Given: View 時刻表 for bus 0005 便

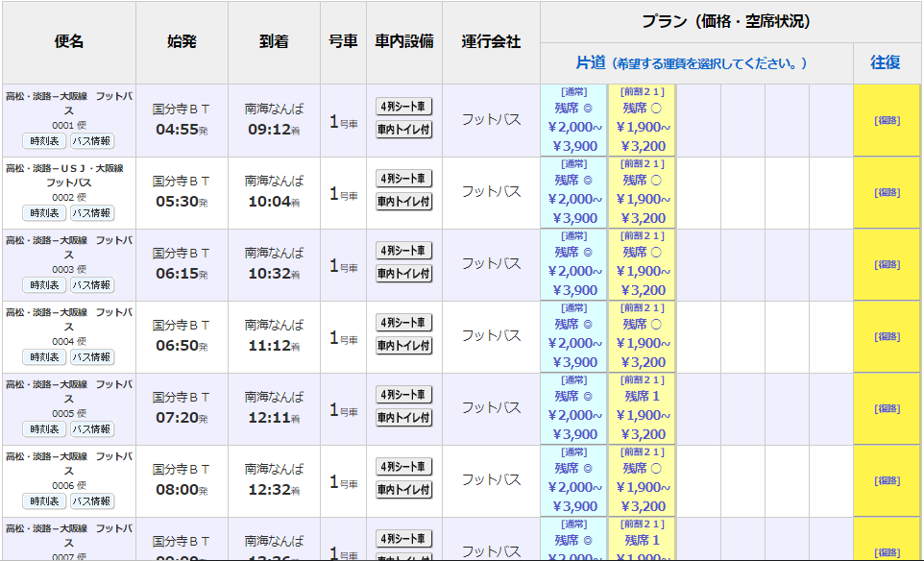Looking at the screenshot, I should point(44,429).
